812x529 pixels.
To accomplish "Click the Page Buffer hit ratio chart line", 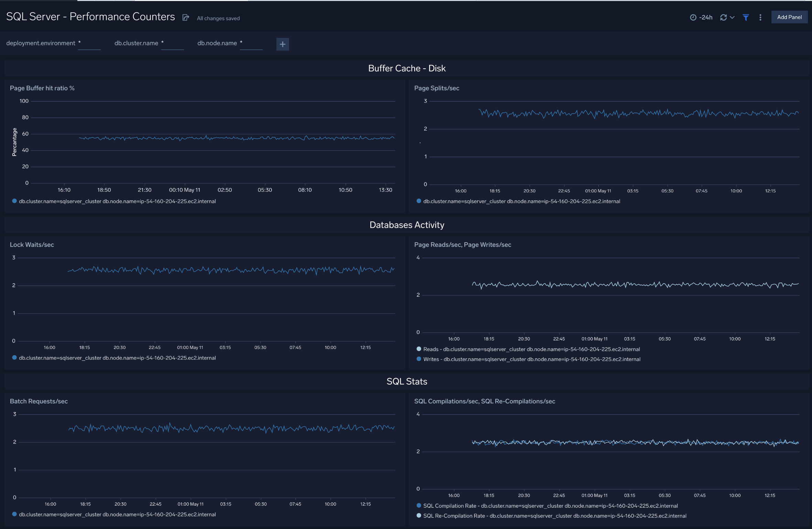I will pos(237,138).
